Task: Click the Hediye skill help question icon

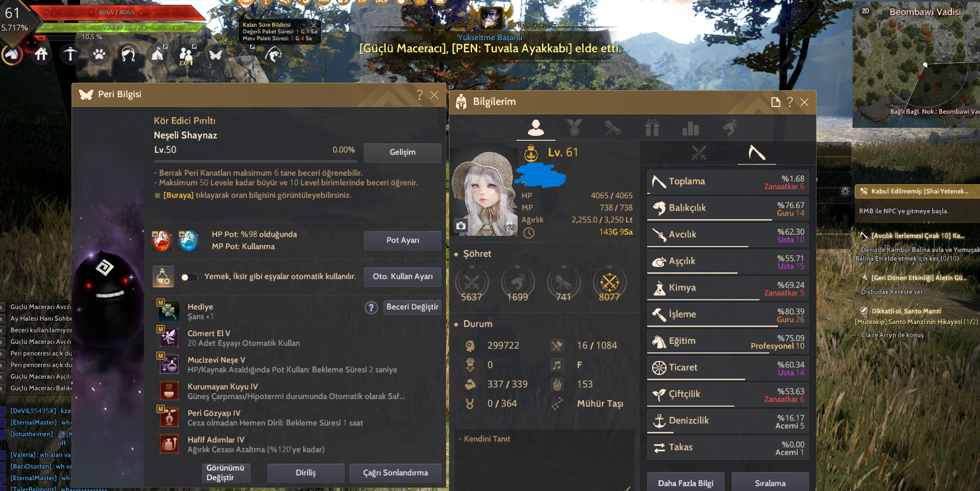Action: pyautogui.click(x=371, y=307)
